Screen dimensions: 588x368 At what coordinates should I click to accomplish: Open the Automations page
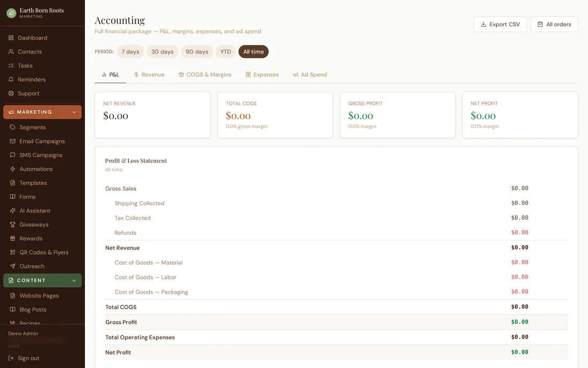(42, 169)
